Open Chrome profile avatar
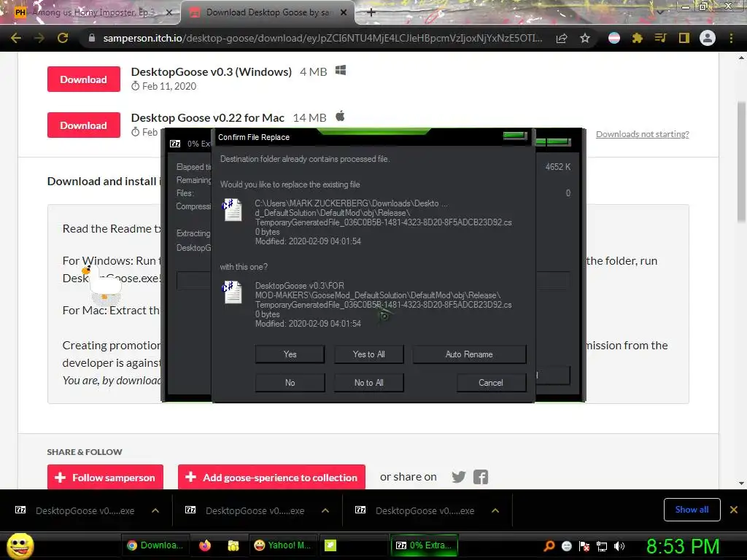The width and height of the screenshot is (747, 560). click(x=708, y=38)
